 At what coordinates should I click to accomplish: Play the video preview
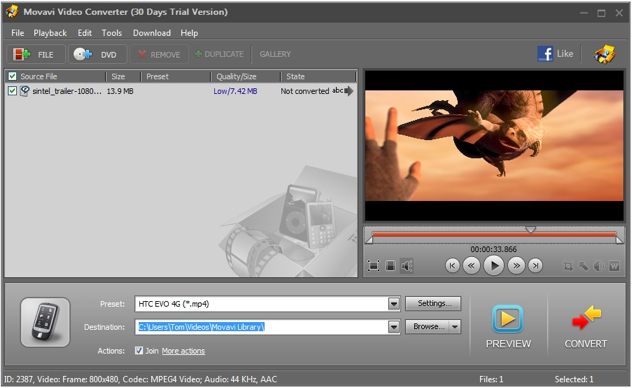coord(494,266)
